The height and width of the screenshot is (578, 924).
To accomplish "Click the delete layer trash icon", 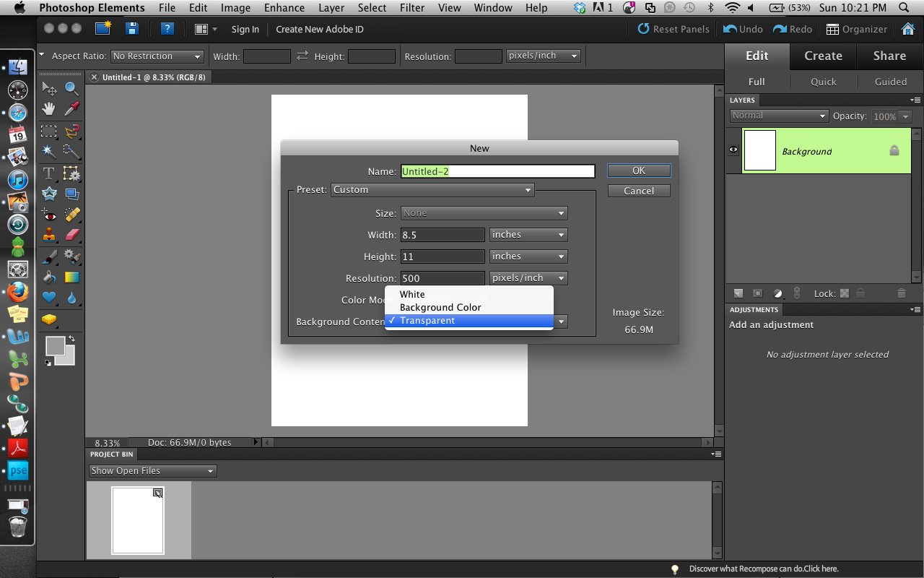I will click(902, 293).
